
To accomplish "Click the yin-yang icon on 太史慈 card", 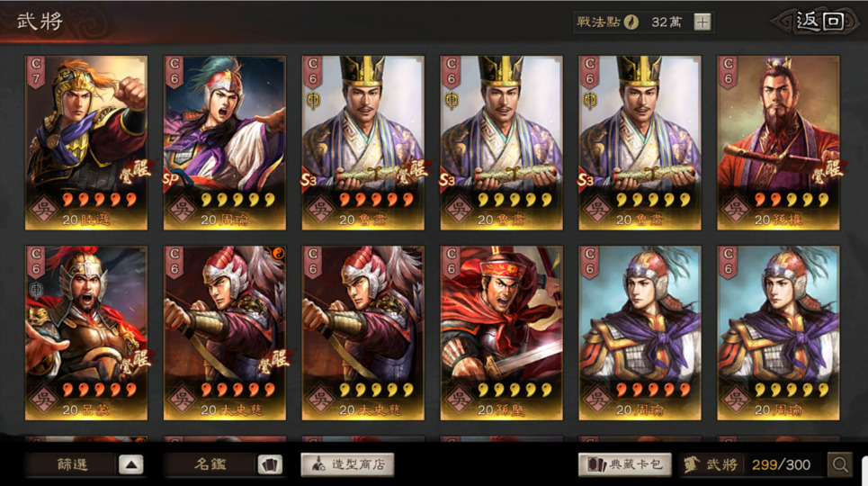I will click(x=278, y=255).
